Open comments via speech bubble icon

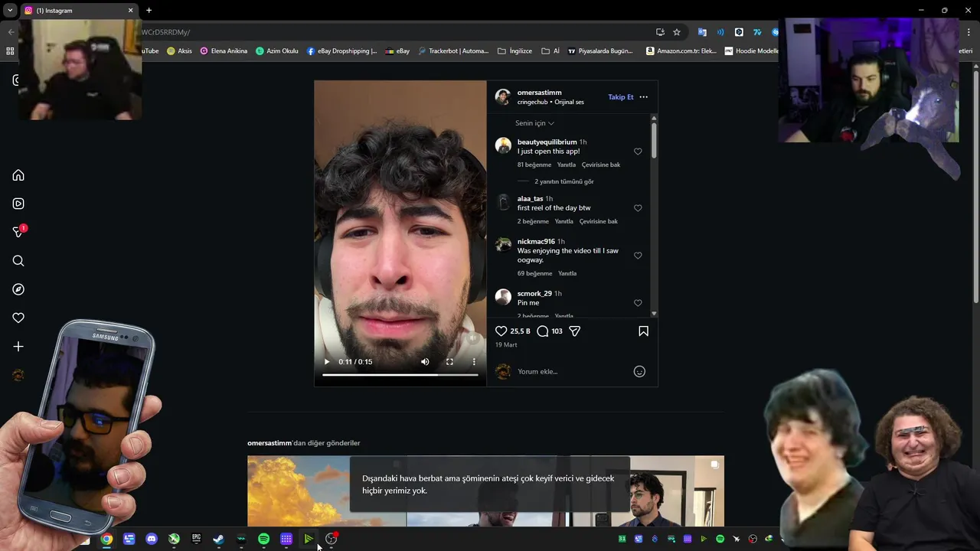point(543,331)
